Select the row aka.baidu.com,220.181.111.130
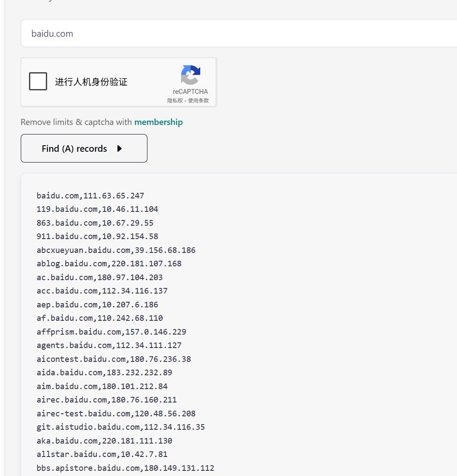The image size is (457, 476). (105, 441)
